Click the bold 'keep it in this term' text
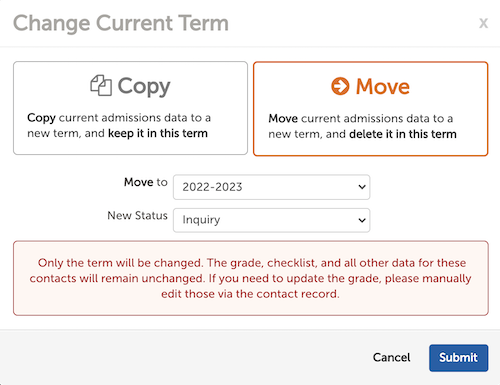The width and height of the screenshot is (500, 385). tap(158, 133)
